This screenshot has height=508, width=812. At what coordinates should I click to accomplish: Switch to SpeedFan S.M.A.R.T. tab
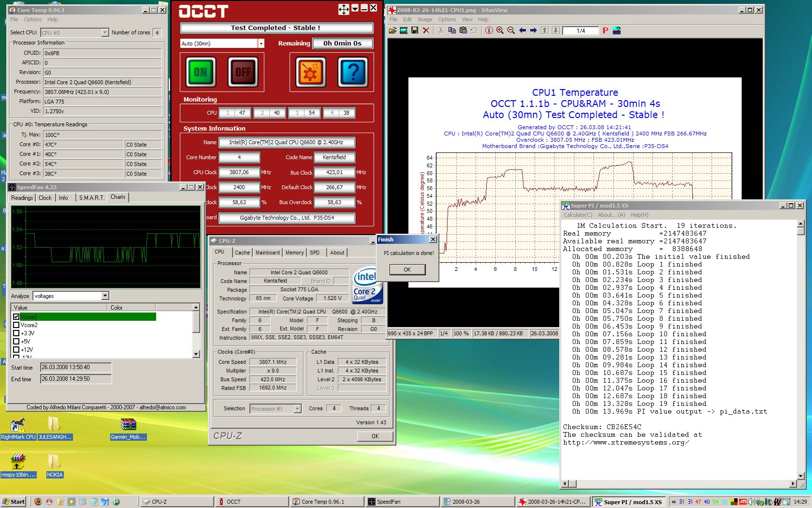coord(92,198)
